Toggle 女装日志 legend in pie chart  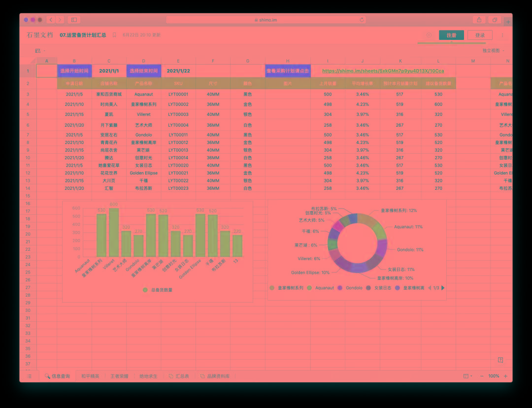tap(379, 288)
